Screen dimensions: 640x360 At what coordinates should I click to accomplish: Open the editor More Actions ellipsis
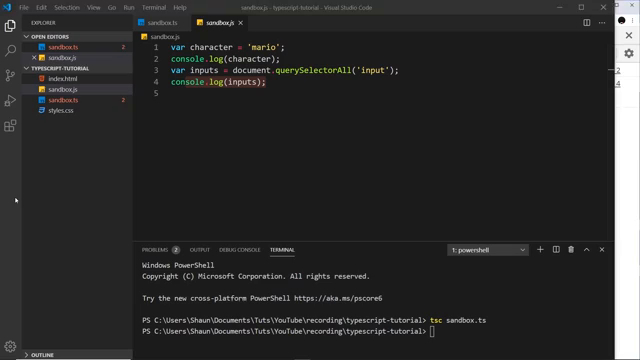[602, 23]
